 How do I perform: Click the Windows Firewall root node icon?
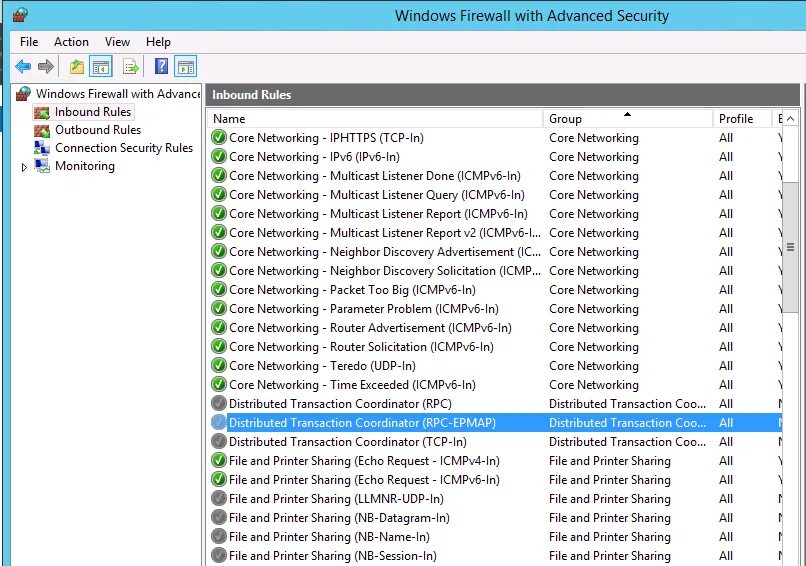tap(23, 94)
